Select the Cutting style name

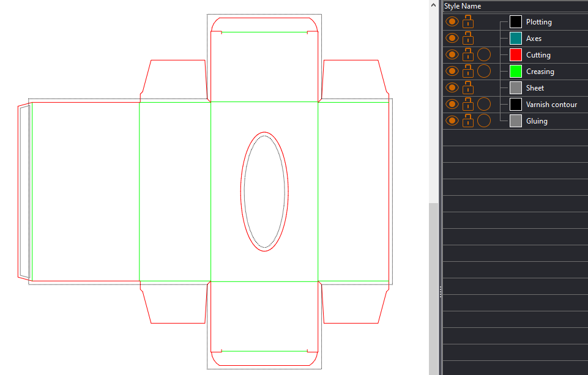(538, 54)
